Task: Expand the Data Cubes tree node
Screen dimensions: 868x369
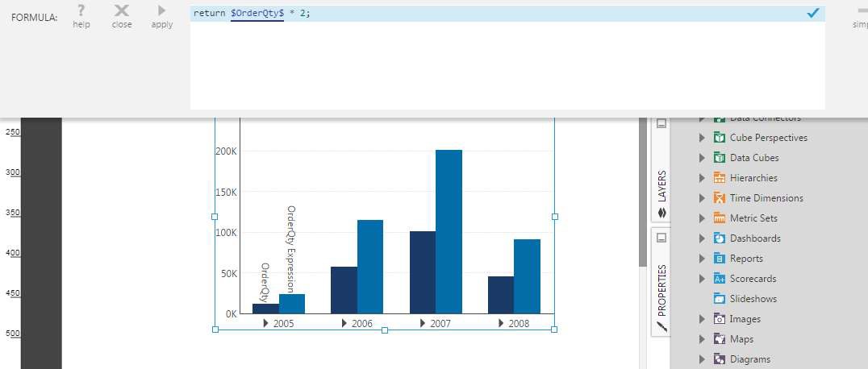Action: (x=702, y=158)
